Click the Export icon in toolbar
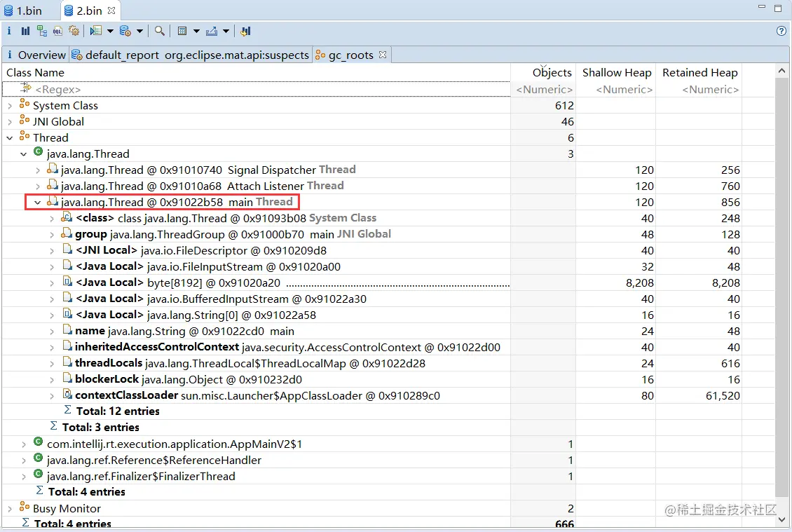792x532 pixels. click(212, 31)
